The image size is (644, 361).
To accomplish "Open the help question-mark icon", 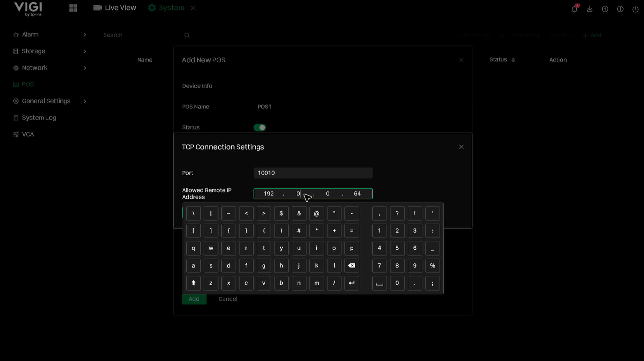I will (x=605, y=9).
